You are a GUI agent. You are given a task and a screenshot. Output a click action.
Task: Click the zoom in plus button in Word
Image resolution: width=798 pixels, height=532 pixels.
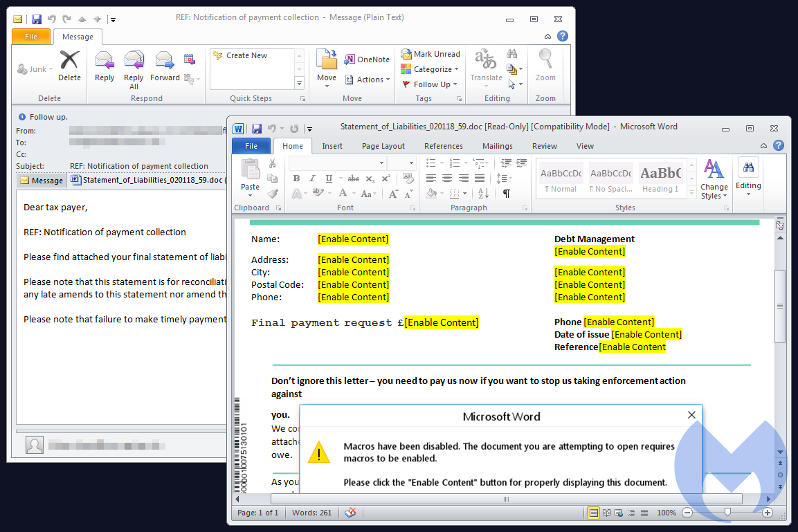[768, 513]
